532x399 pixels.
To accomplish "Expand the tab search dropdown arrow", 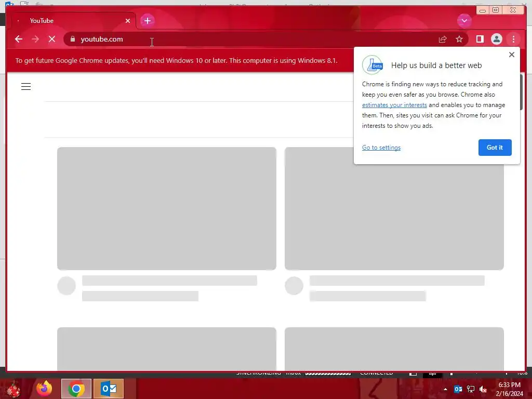I will [x=464, y=21].
